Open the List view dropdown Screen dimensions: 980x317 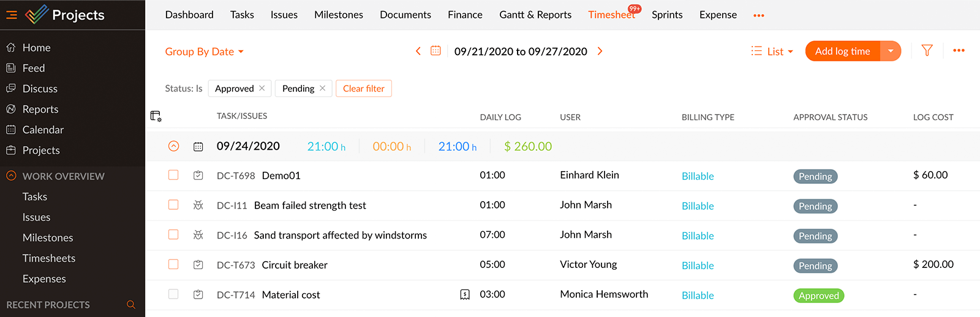tap(772, 52)
